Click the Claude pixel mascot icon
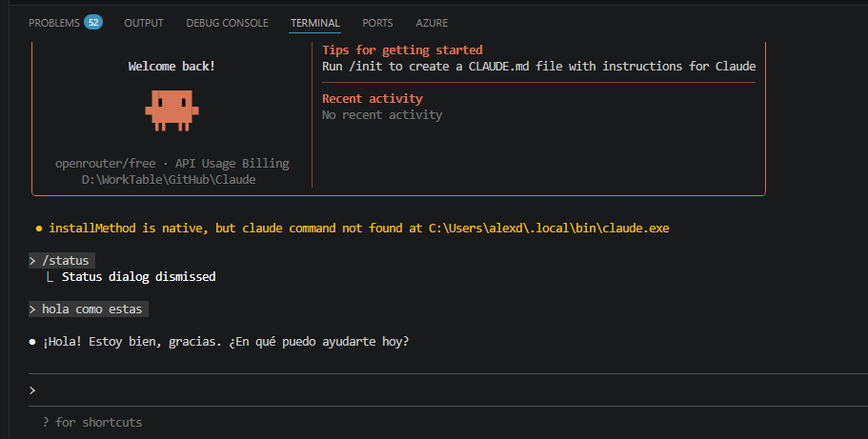Screen dimensions: 868x439 pyautogui.click(x=172, y=110)
